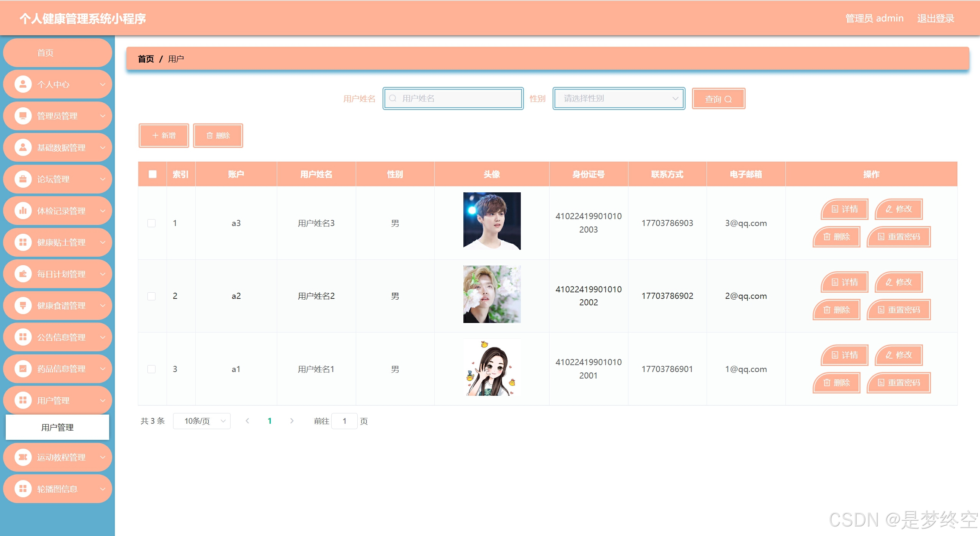Click the 每日计划管理 wallet icon

pos(23,274)
